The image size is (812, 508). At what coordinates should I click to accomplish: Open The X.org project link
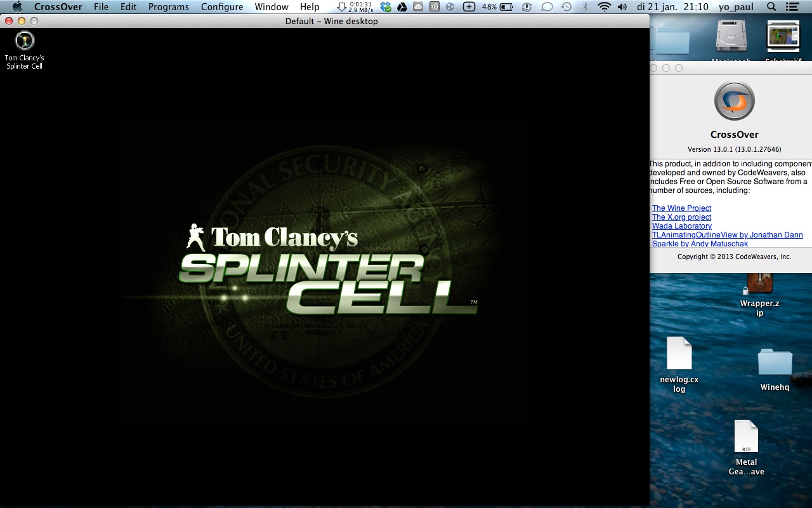pos(681,217)
